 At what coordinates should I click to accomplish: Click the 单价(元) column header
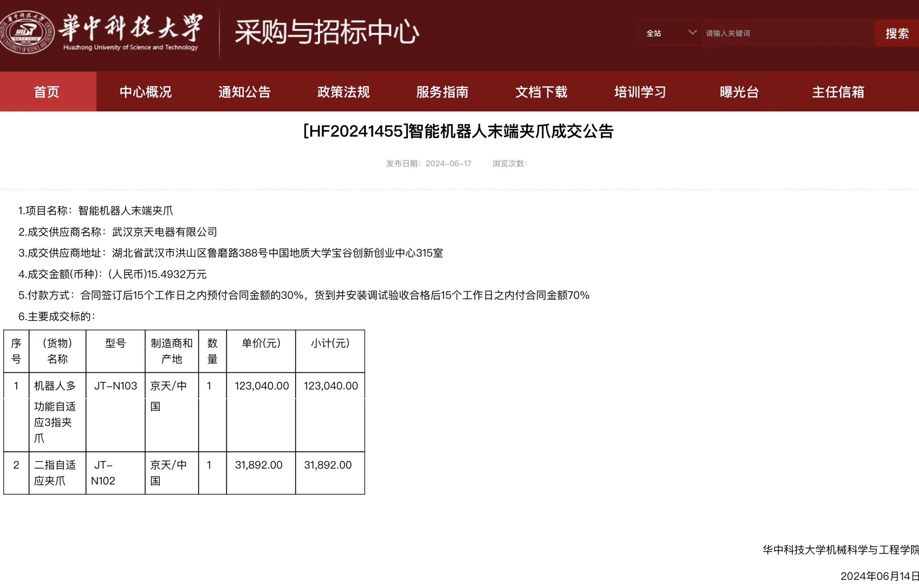click(261, 351)
